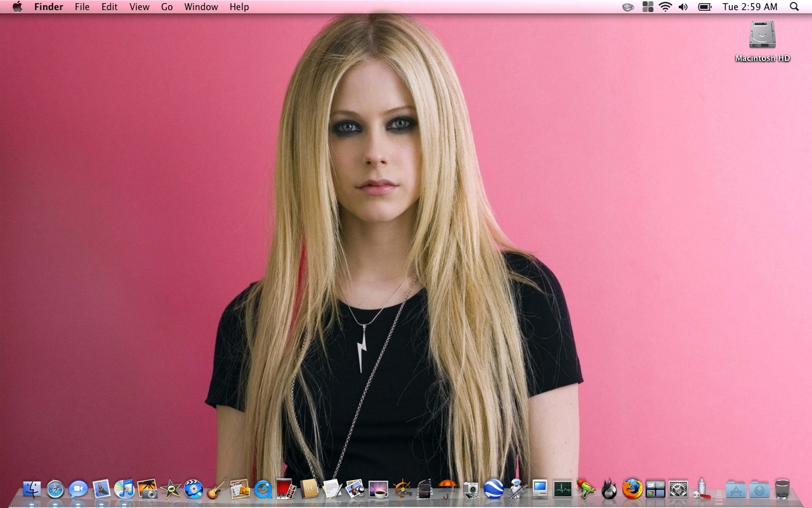Open ship wheel log icon in Dock
Viewport: 812px width, 508px height.
402,489
